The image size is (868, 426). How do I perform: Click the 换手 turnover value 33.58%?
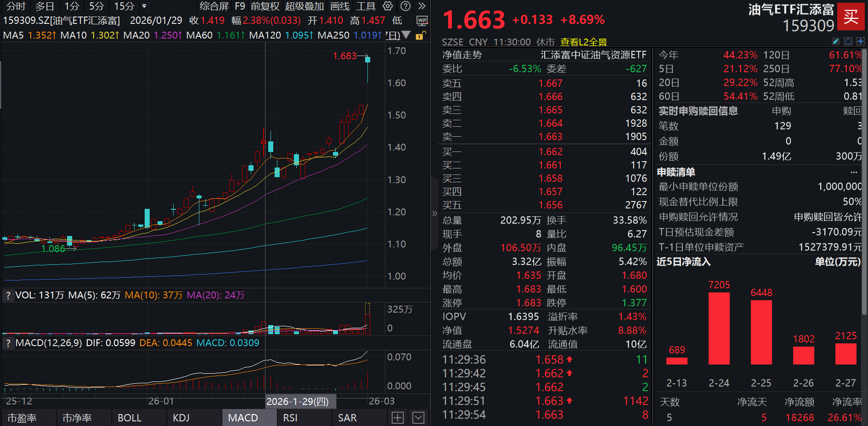(x=630, y=220)
